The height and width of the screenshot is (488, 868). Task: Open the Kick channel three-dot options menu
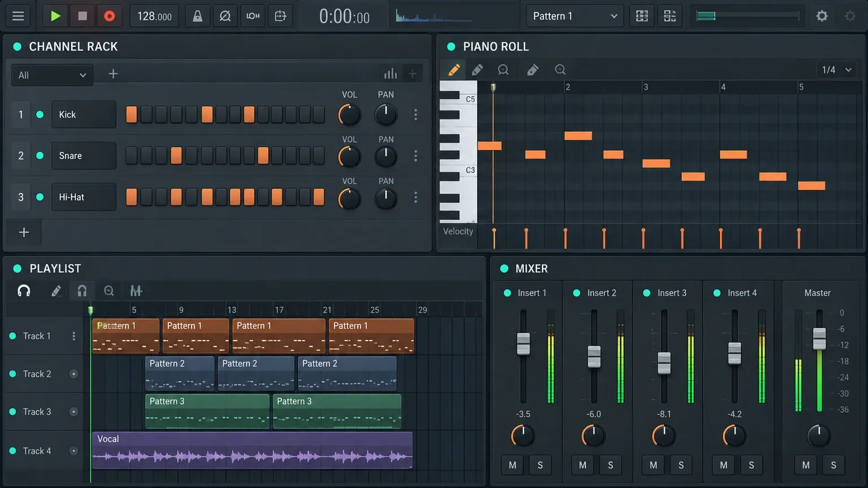coord(415,115)
